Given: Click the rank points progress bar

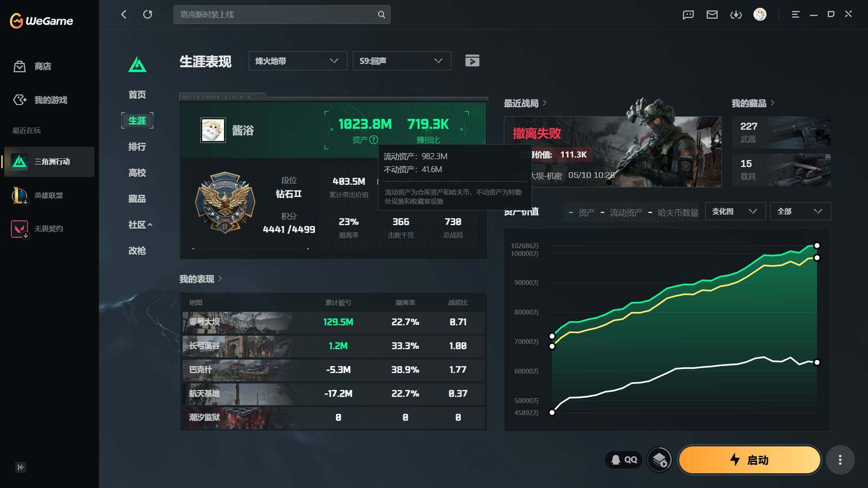Looking at the screenshot, I should pos(251,249).
